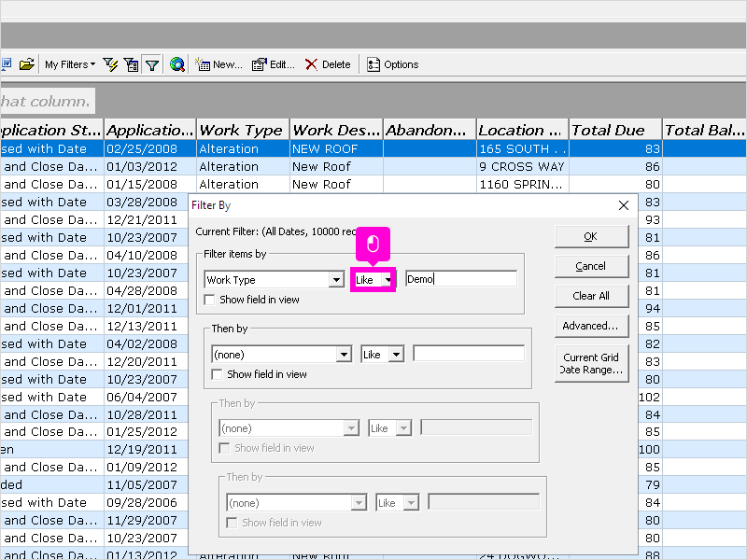
Task: Open the folder icon in the toolbar
Action: pos(27,64)
